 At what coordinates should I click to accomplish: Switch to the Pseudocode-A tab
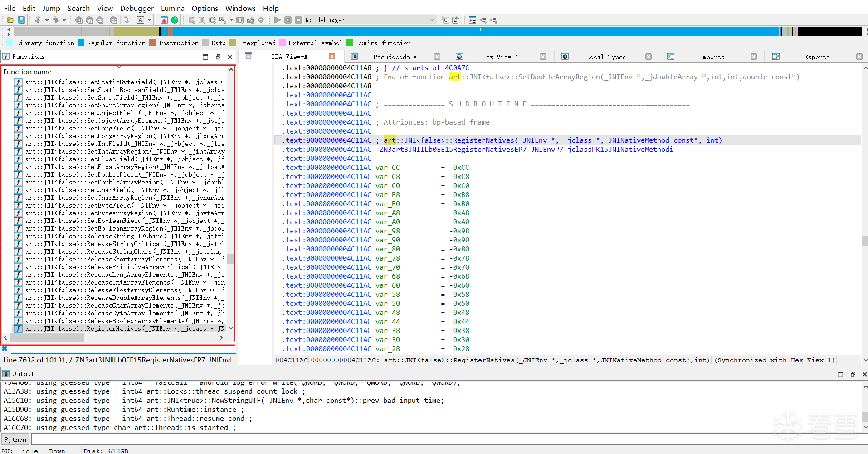tap(395, 57)
